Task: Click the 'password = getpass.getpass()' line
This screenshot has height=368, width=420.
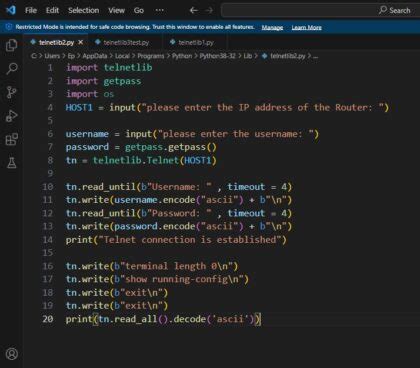Action: tap(141, 147)
